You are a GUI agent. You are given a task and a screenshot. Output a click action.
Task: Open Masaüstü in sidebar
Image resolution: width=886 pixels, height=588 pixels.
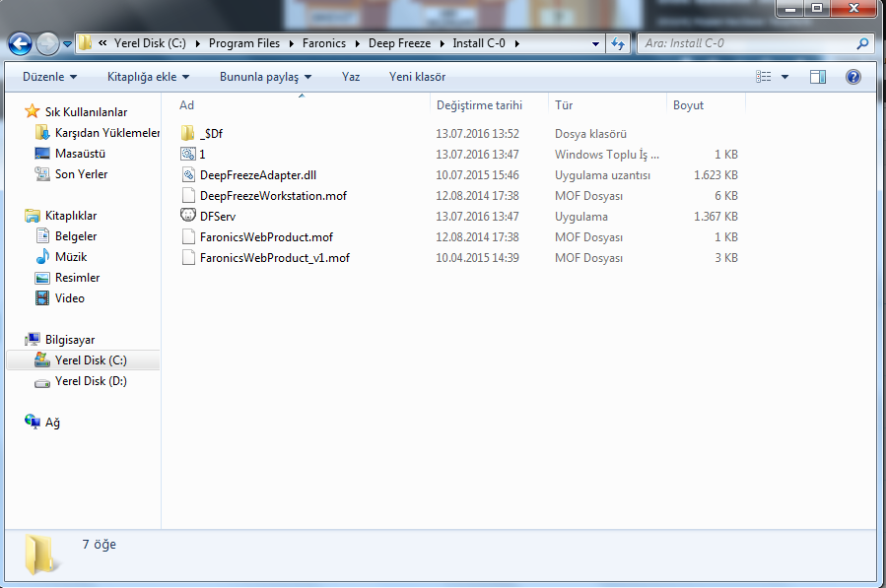[x=80, y=154]
